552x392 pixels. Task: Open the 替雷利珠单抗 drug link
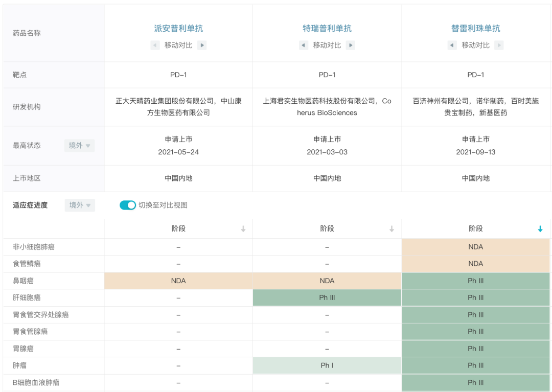[x=475, y=29]
